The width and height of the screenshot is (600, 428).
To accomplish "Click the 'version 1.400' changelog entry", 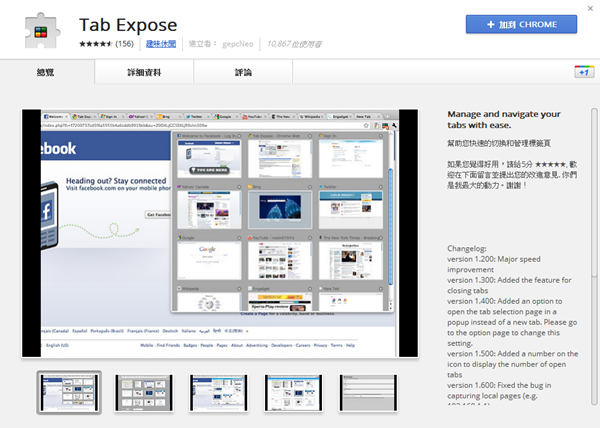I will [x=512, y=322].
